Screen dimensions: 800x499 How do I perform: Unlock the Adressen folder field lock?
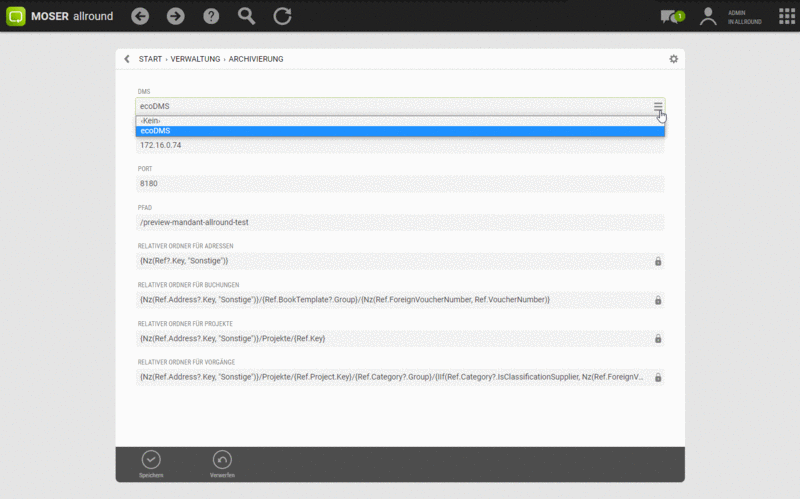click(x=658, y=261)
